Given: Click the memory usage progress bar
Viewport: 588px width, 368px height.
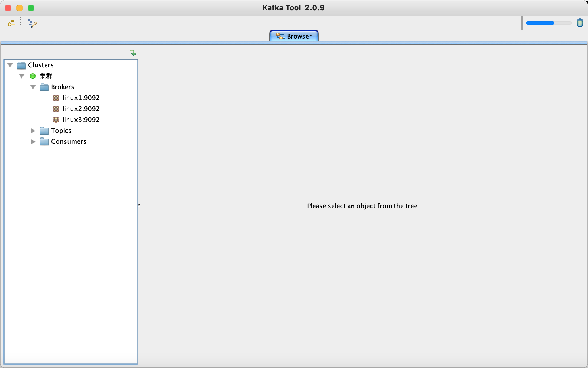Looking at the screenshot, I should click(549, 23).
